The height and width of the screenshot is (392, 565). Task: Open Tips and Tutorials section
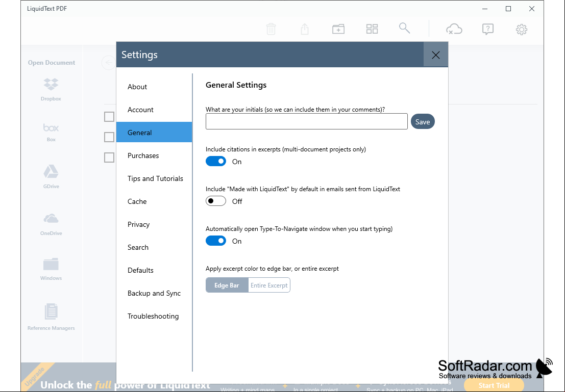coord(154,178)
